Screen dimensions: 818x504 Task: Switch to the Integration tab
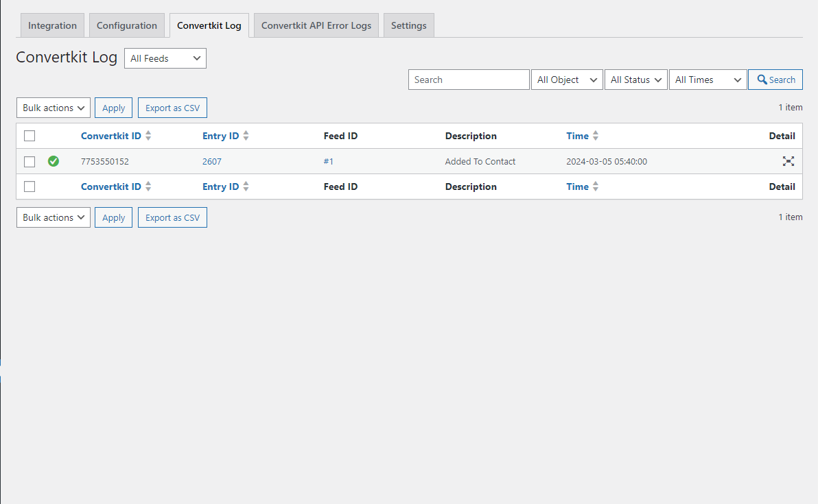tap(52, 25)
